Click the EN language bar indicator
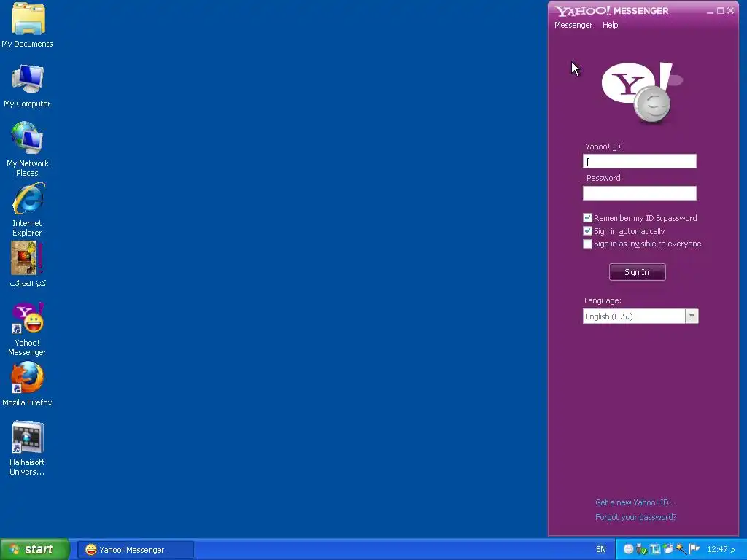Image resolution: width=747 pixels, height=560 pixels. 601,550
